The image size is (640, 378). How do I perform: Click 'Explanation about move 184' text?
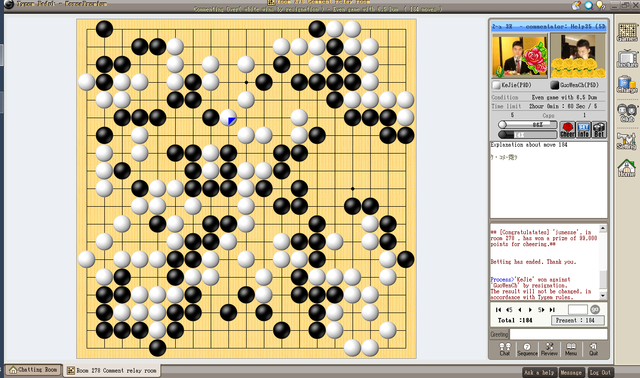click(529, 145)
